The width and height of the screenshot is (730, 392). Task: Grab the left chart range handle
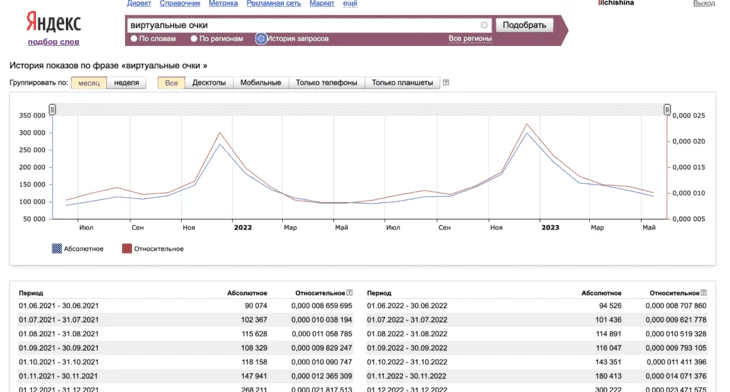click(52, 109)
